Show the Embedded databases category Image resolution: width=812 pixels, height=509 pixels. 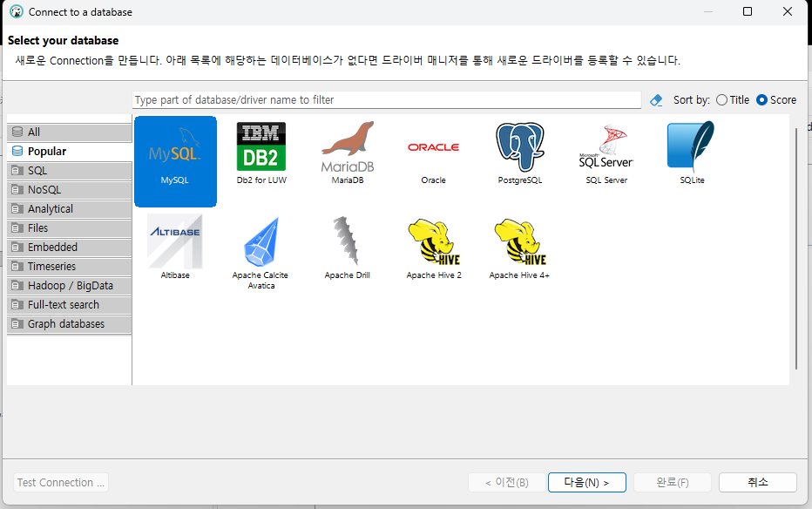pos(70,247)
